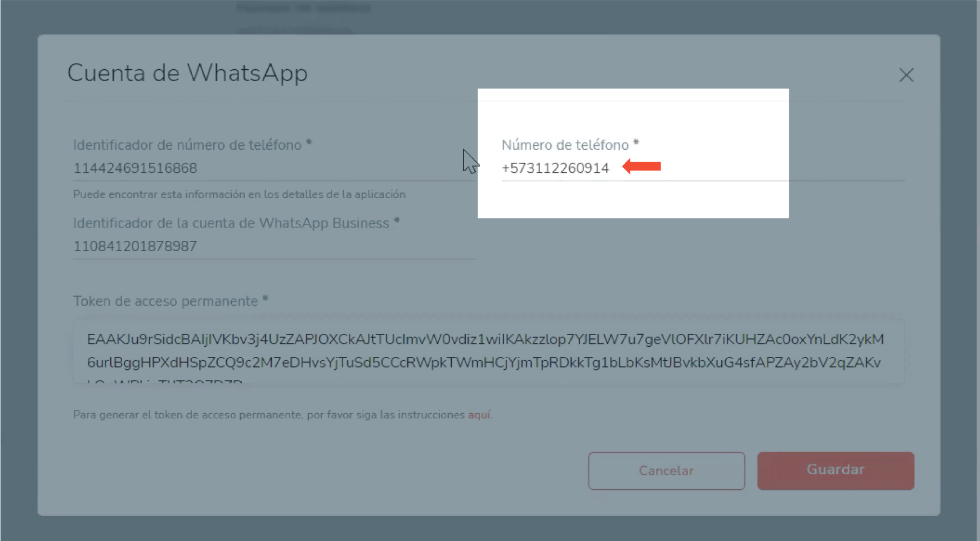Click the Guardar button
Screen dimensions: 980x541
[x=835, y=470]
